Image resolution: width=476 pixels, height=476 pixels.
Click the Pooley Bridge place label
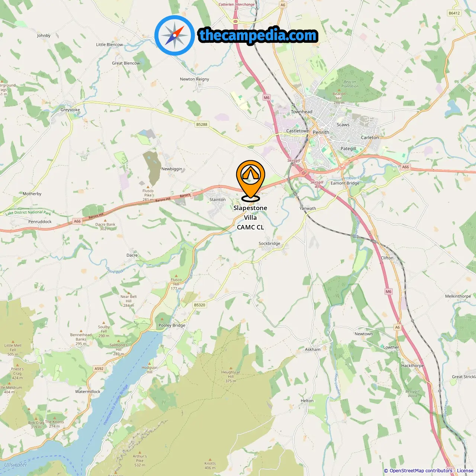(172, 325)
